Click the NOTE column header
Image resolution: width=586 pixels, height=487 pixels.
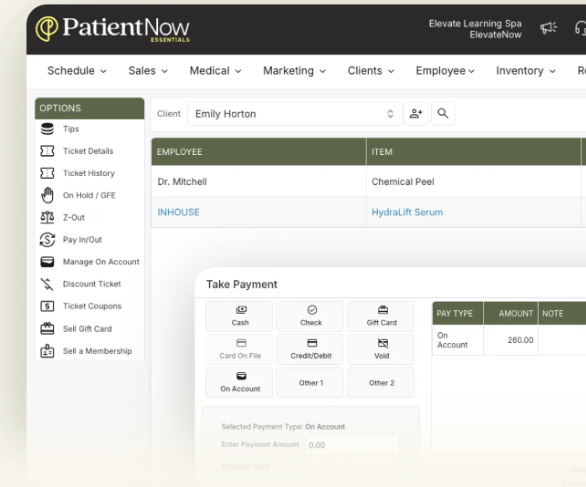click(x=562, y=313)
